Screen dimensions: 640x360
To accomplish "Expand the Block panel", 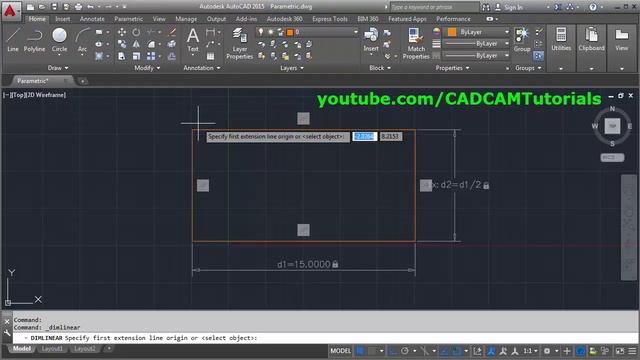I will point(380,68).
